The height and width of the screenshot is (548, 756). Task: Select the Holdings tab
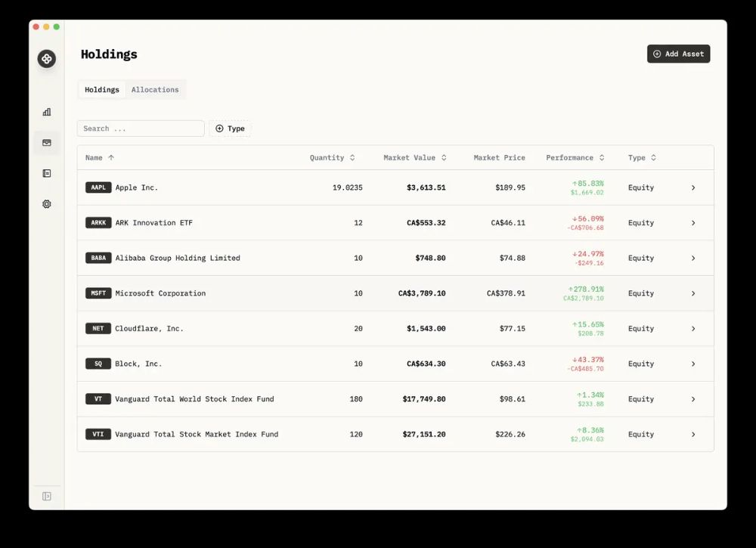coord(102,90)
